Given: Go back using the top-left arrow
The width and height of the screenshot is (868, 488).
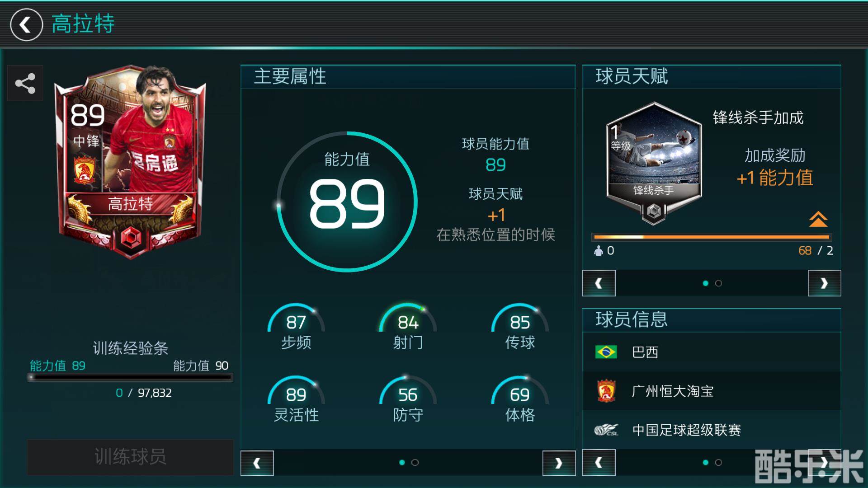Looking at the screenshot, I should coord(26,24).
